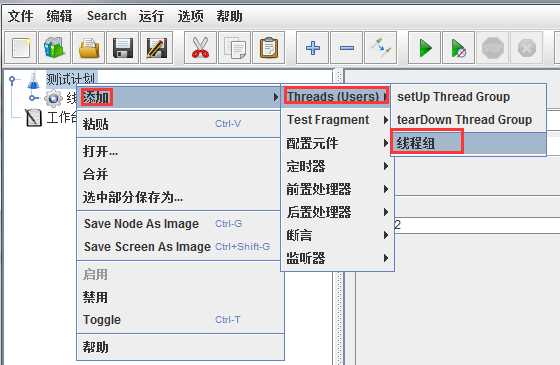The width and height of the screenshot is (560, 365).
Task: Open the 前置处理器 submenu
Action: pyautogui.click(x=337, y=189)
